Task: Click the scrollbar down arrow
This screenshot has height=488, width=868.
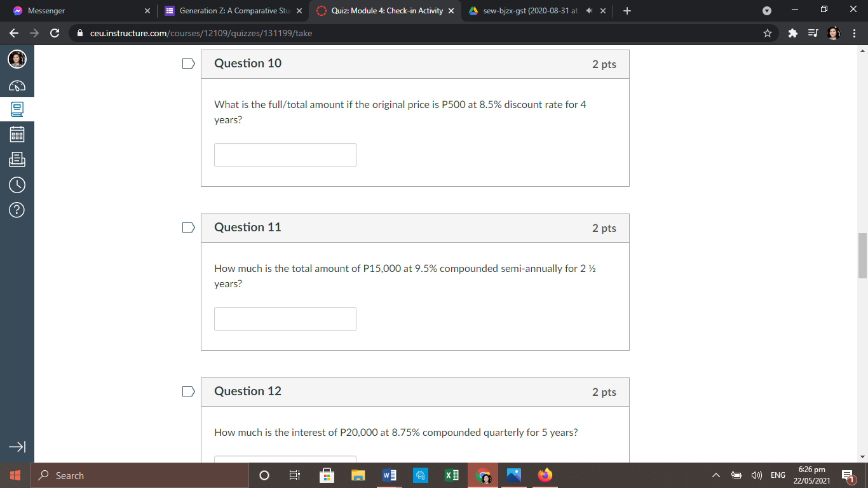Action: tap(862, 457)
